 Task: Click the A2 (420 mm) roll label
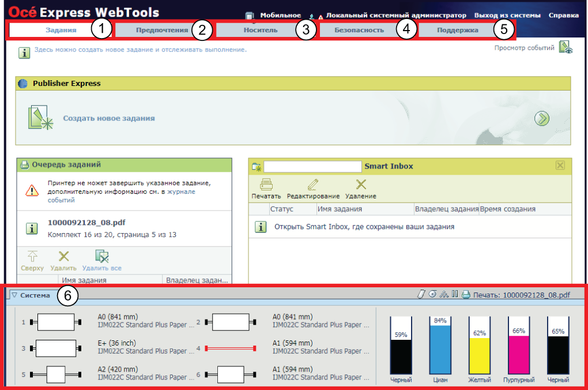(x=118, y=369)
